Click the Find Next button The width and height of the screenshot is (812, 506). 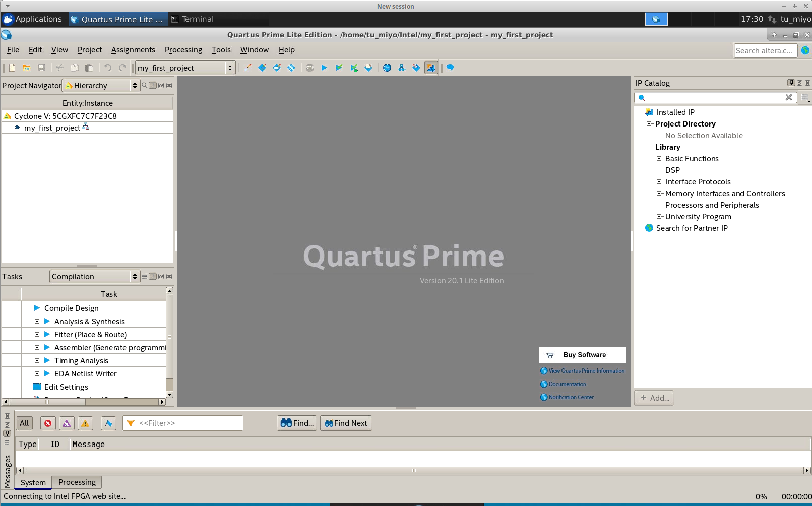point(346,423)
